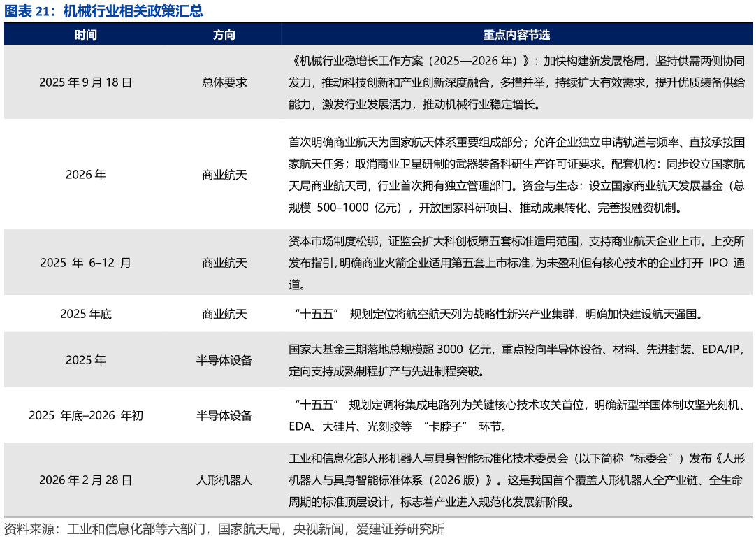Click the 2025 年底–2026 年初 date cell

click(85, 415)
